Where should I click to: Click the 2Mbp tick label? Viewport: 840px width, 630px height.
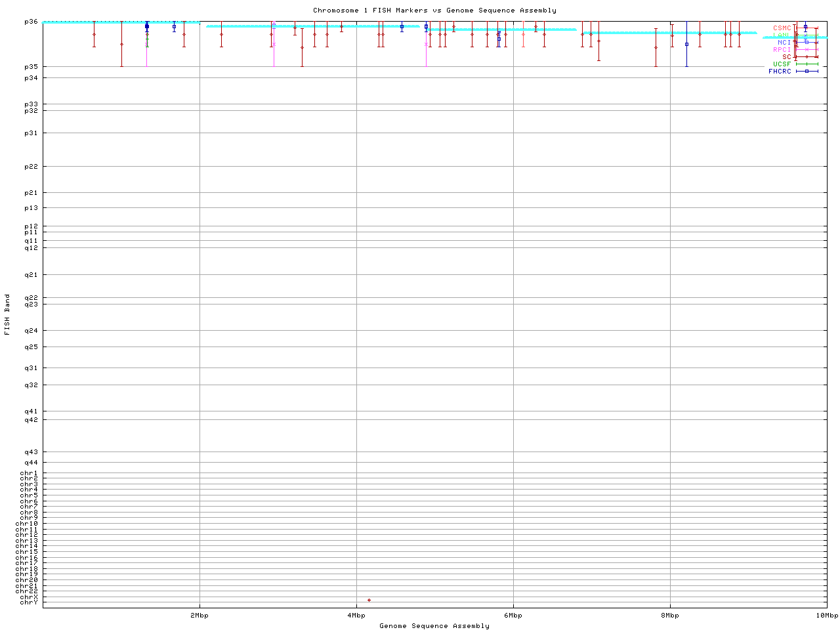coord(199,615)
